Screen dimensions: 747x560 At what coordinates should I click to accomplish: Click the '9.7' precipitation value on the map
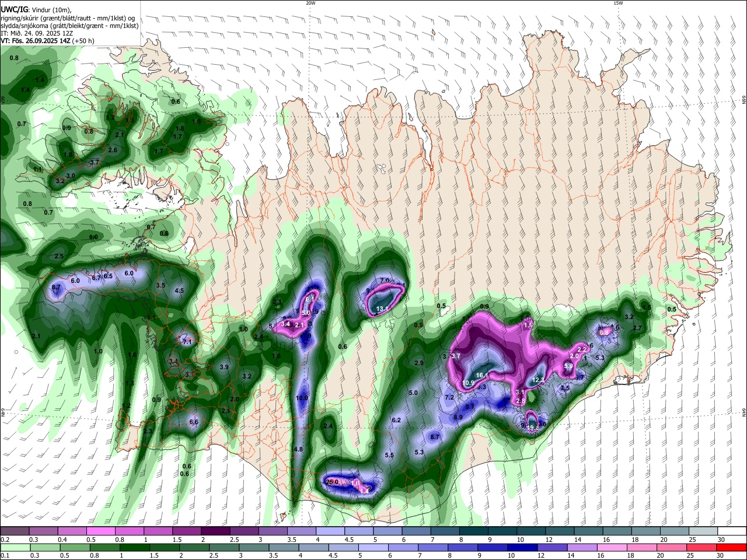click(x=469, y=407)
